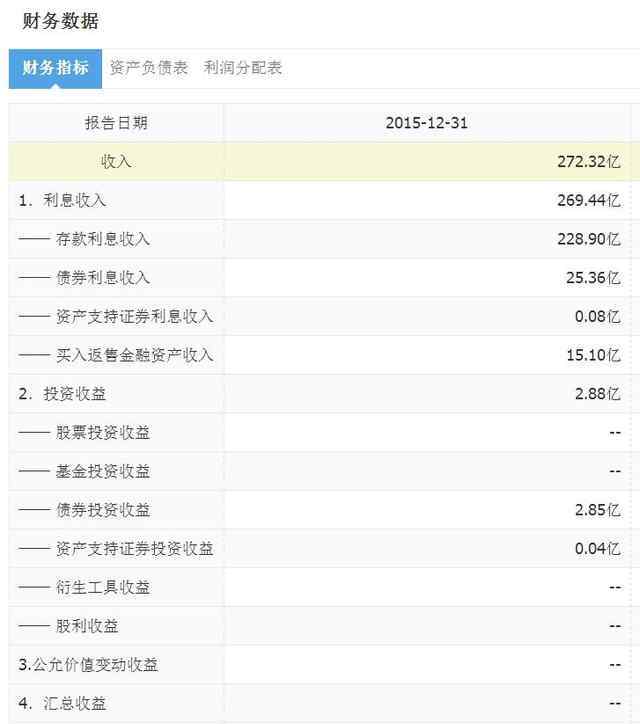Select the 1. 利息收入 row label
Screen dimensions: 640x724
coord(62,200)
